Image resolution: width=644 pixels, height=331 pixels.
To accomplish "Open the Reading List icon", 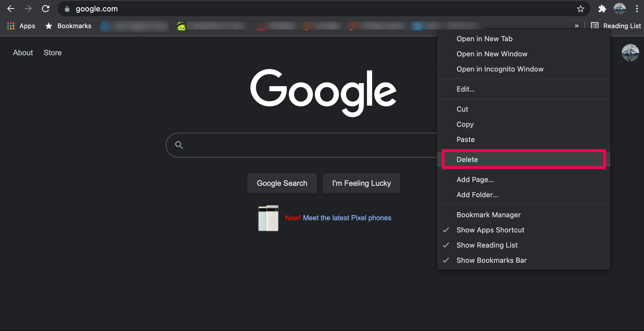I will 595,26.
